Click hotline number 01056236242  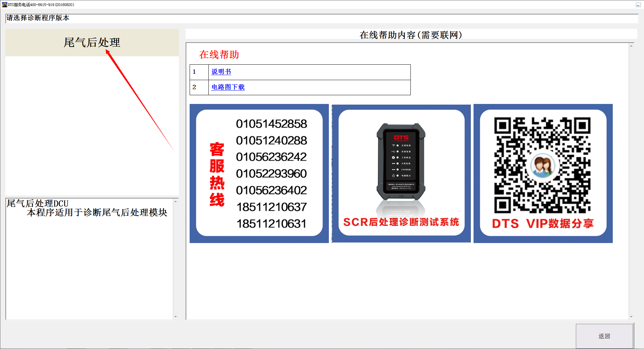pyautogui.click(x=271, y=157)
